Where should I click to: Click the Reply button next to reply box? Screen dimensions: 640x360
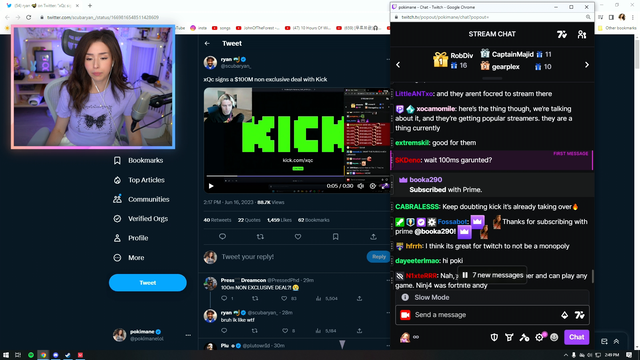tap(378, 257)
